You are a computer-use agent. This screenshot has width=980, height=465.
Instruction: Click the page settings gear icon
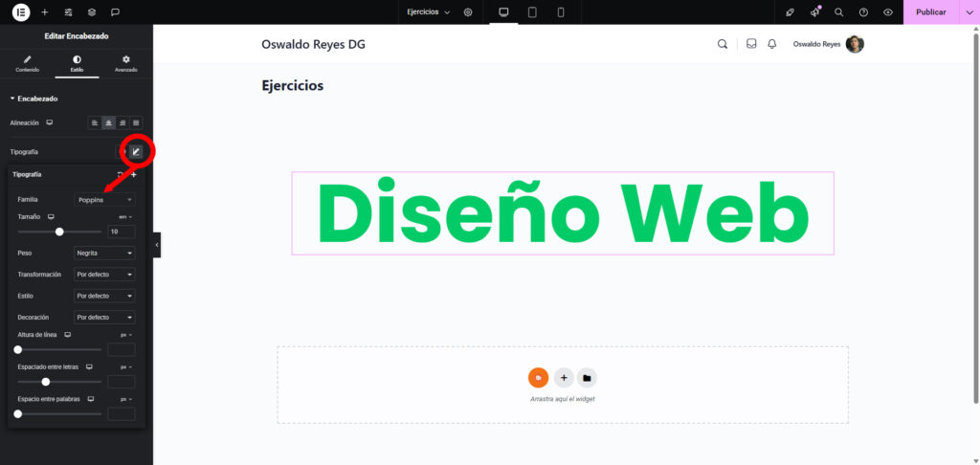coord(468,12)
